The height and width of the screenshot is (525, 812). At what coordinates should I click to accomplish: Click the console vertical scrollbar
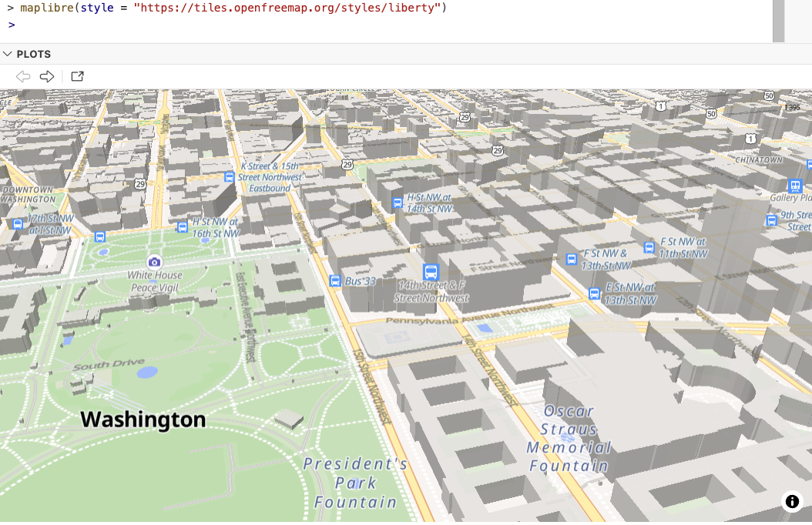click(x=778, y=21)
